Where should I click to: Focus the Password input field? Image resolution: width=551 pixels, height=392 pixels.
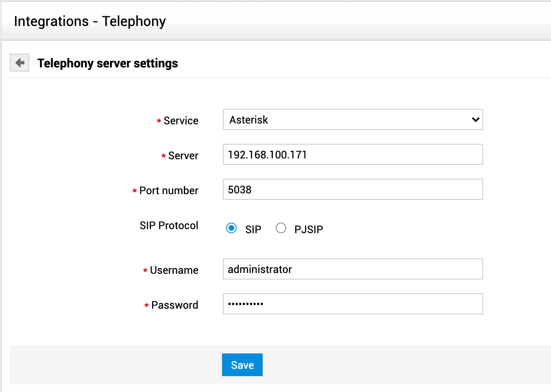(352, 304)
